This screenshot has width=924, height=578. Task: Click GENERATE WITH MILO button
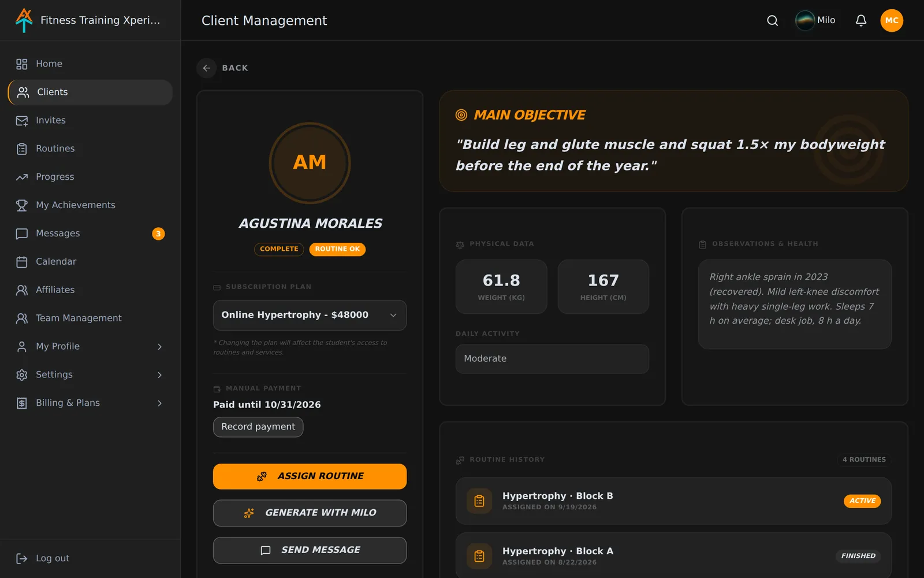[310, 513]
